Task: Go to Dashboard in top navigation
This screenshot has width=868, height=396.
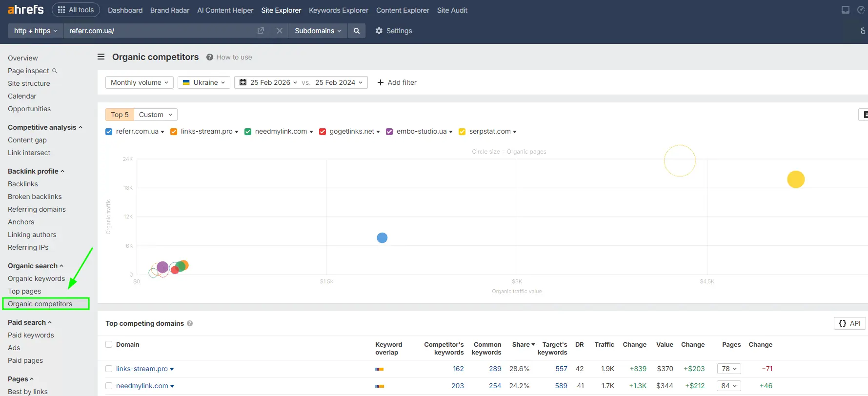Action: [x=125, y=10]
